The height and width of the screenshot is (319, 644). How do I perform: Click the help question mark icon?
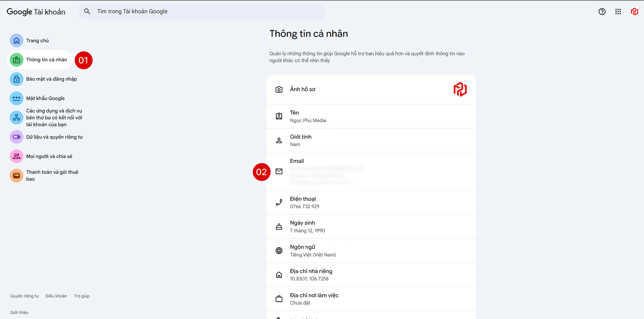click(x=602, y=11)
